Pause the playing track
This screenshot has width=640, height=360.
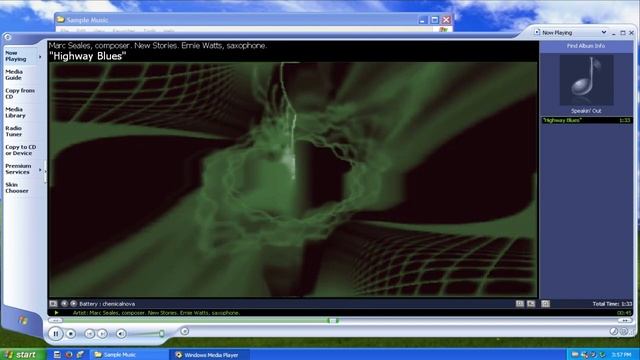tap(56, 333)
